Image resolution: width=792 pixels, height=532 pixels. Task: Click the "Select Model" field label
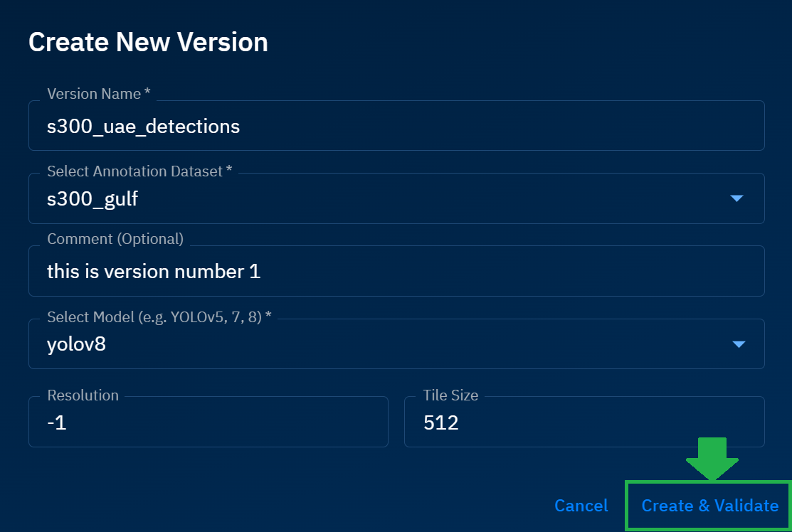tap(159, 317)
